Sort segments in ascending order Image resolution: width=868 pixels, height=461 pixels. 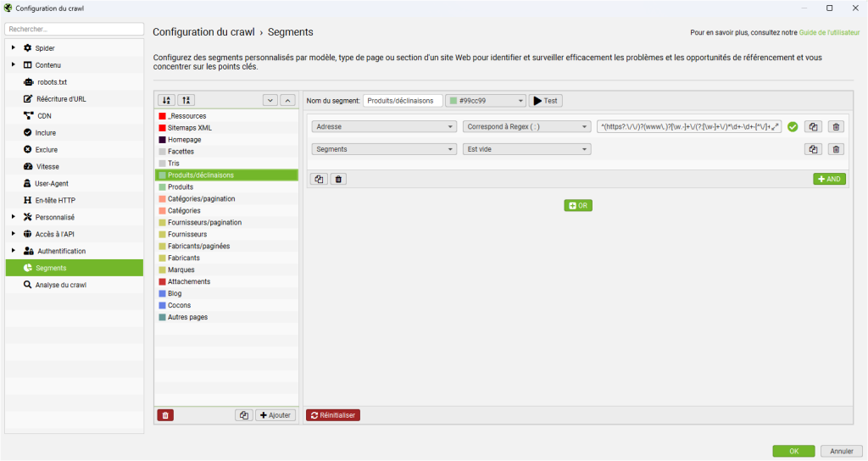[167, 100]
